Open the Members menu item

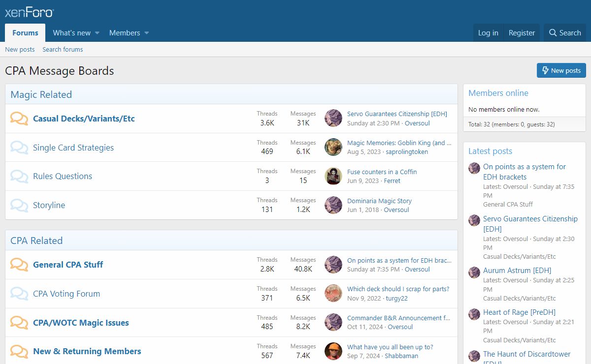[125, 33]
